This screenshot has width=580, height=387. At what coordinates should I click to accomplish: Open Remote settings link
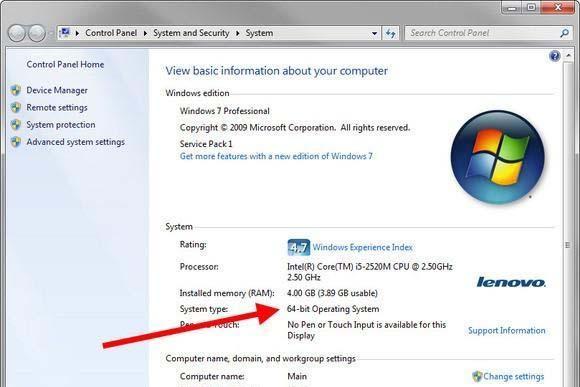point(57,108)
